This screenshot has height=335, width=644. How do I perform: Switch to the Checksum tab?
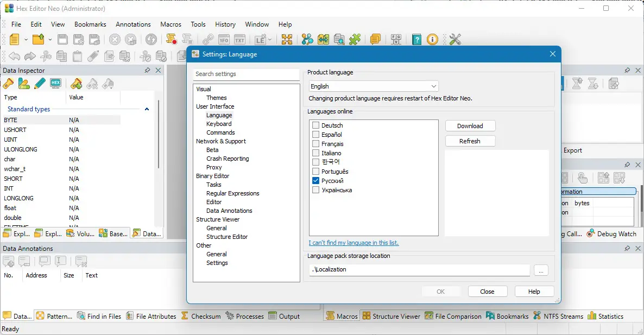pyautogui.click(x=201, y=316)
